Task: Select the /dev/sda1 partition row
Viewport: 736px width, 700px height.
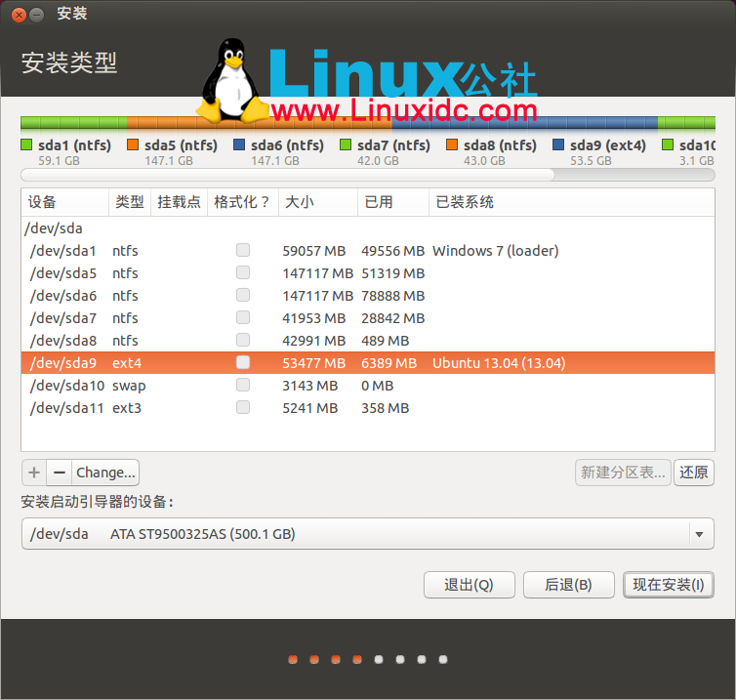Action: point(368,251)
